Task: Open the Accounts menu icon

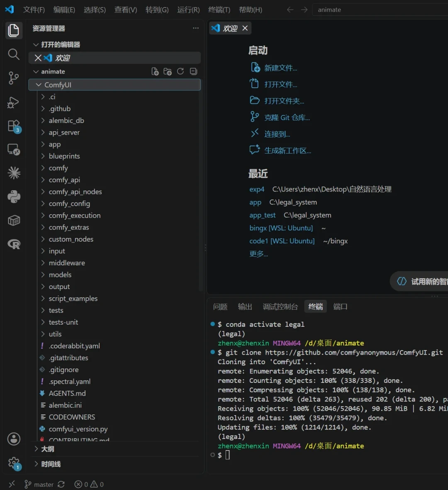Action: [x=14, y=439]
